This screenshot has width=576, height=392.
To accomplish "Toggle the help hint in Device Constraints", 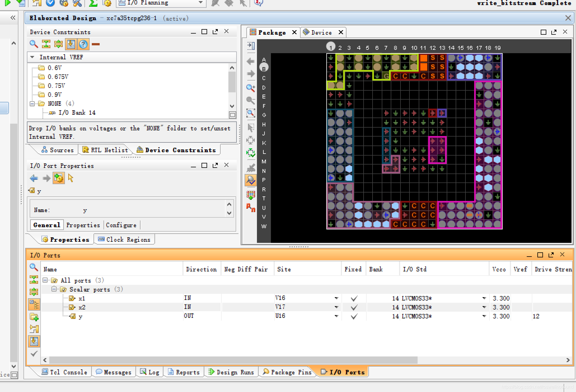I will click(x=83, y=44).
